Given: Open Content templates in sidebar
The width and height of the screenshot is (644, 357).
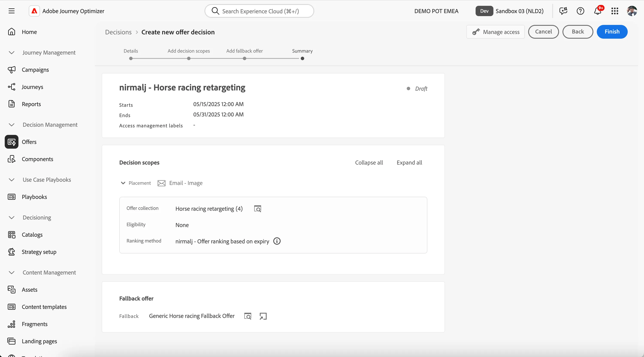Looking at the screenshot, I should (x=44, y=307).
